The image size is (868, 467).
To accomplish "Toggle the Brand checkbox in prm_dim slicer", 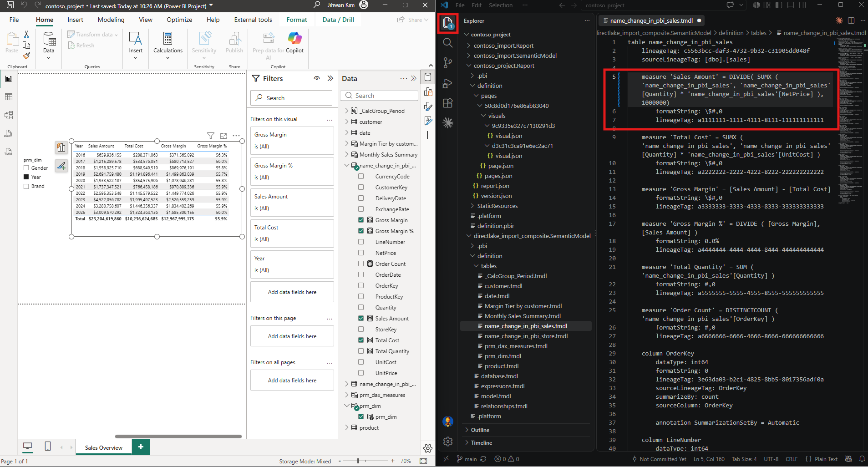I will (26, 186).
